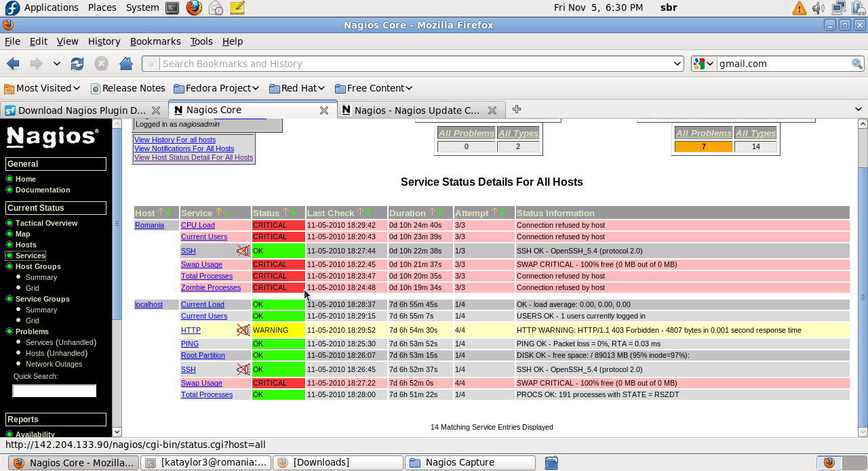Open the Home page icon
The height and width of the screenshot is (471, 868).
[125, 64]
